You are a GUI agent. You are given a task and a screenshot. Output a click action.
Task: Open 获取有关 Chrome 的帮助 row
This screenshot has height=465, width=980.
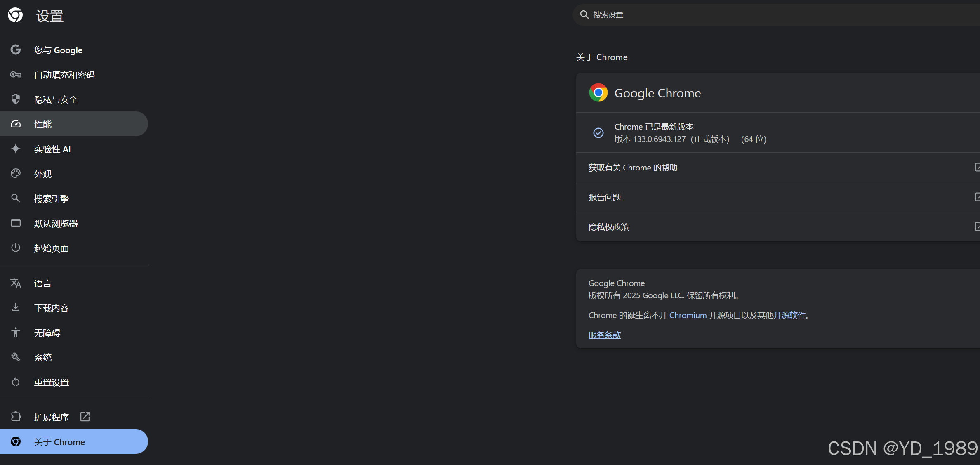coord(778,168)
